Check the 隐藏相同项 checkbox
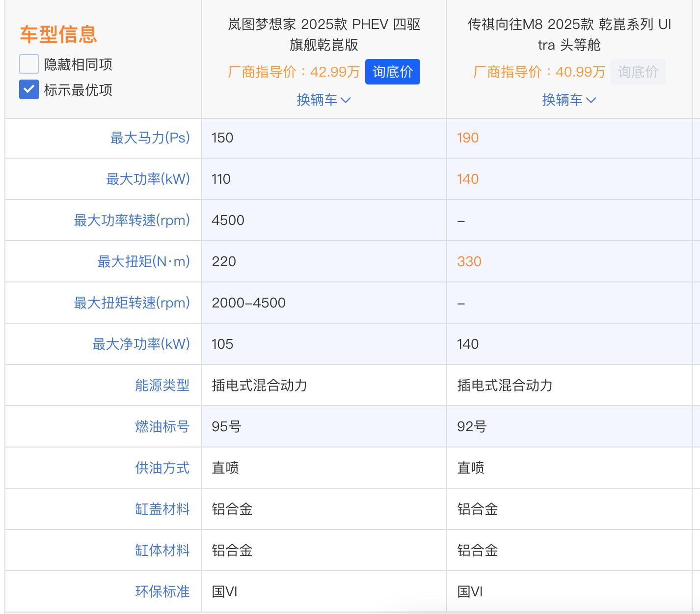The width and height of the screenshot is (700, 614). 29,64
